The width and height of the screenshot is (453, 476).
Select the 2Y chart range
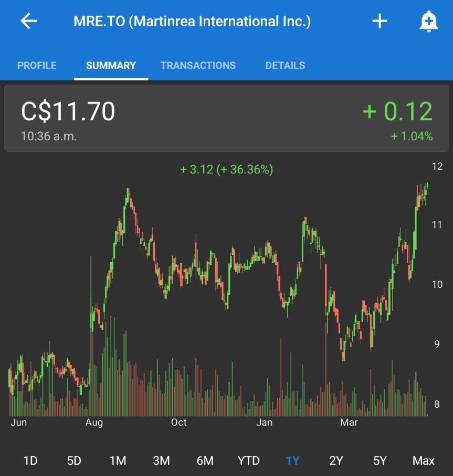(x=336, y=461)
